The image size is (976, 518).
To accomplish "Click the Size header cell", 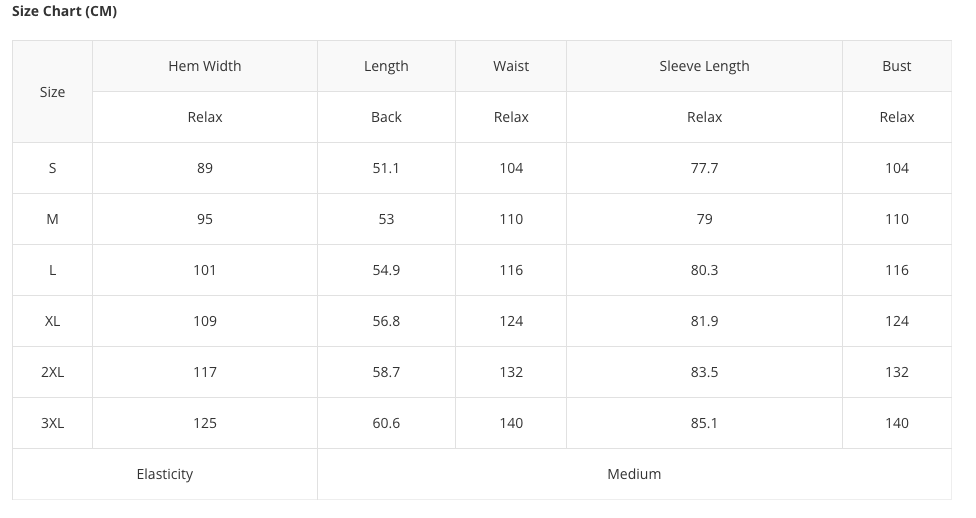I will [52, 92].
